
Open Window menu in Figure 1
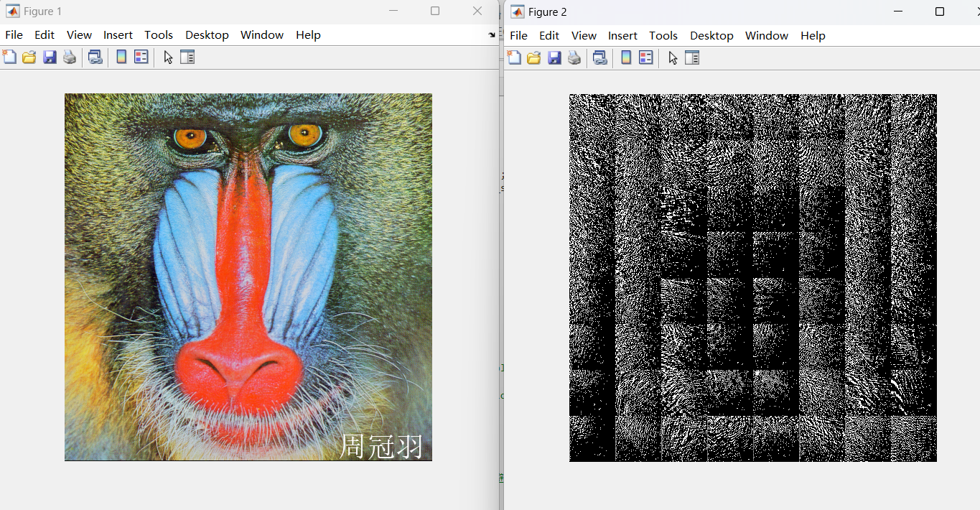tap(262, 34)
